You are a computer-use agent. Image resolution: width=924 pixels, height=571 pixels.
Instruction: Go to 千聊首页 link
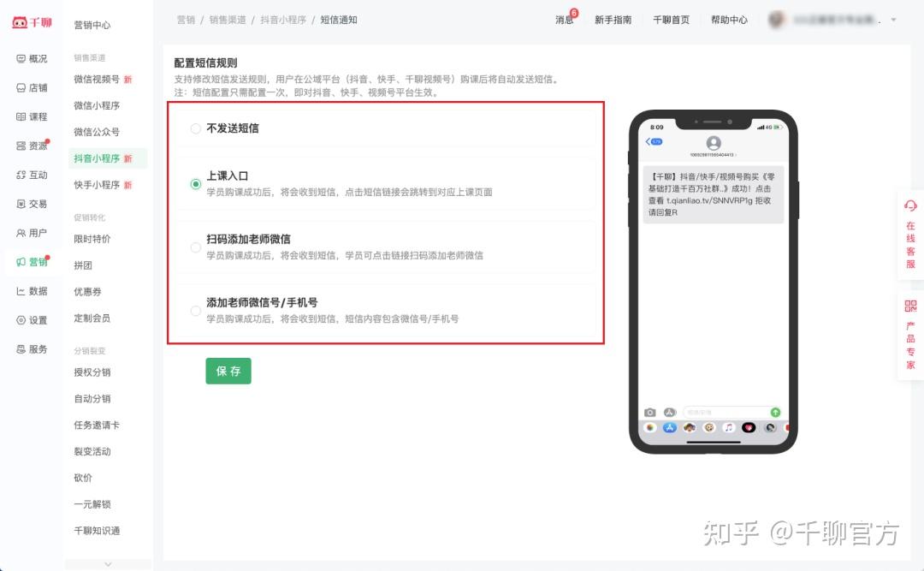point(672,20)
